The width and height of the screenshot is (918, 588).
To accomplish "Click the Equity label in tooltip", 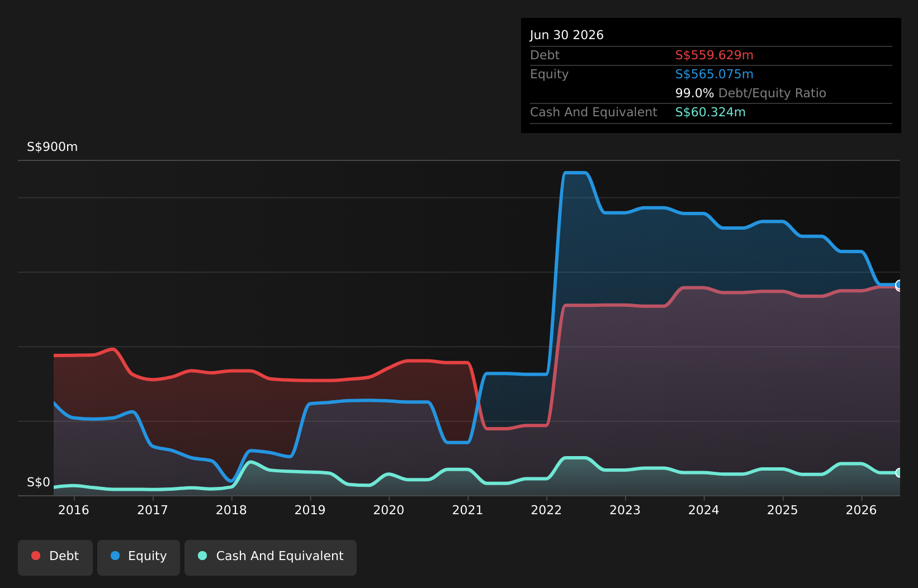I will [x=550, y=74].
